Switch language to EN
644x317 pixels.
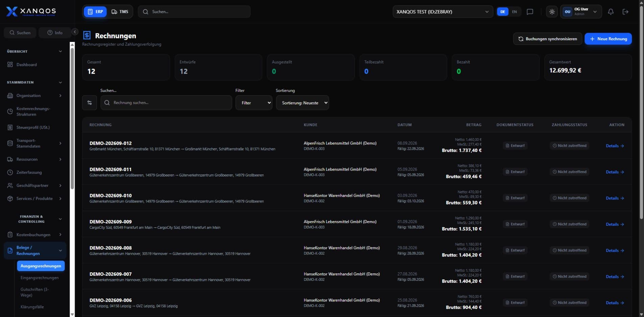coord(514,12)
